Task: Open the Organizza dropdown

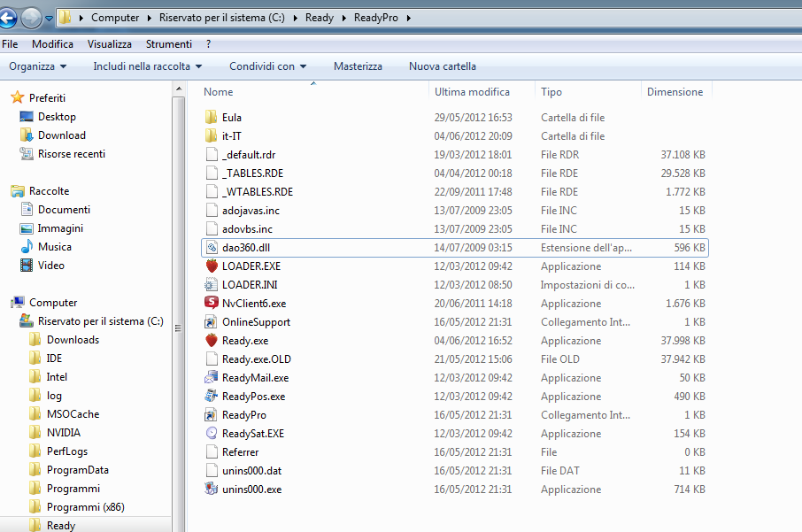Action: (x=38, y=66)
